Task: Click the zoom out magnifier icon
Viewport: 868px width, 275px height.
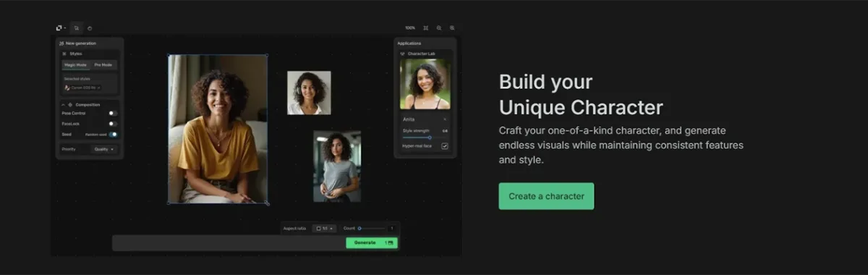Action: pos(439,27)
